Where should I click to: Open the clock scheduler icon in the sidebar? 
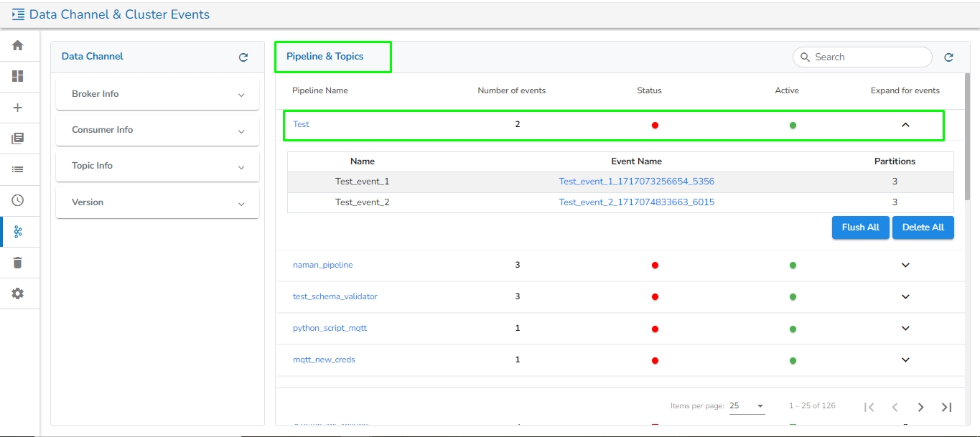click(18, 200)
